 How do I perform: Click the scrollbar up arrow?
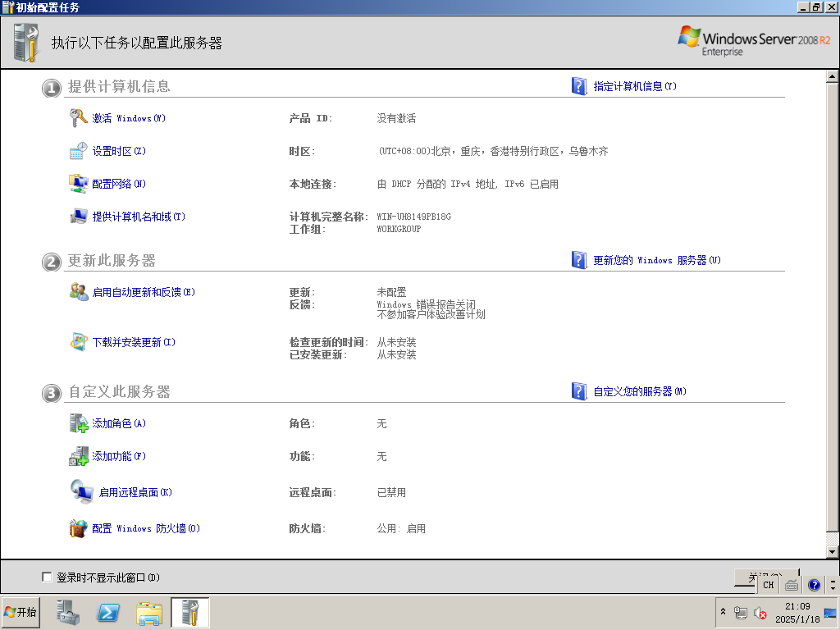coord(832,76)
